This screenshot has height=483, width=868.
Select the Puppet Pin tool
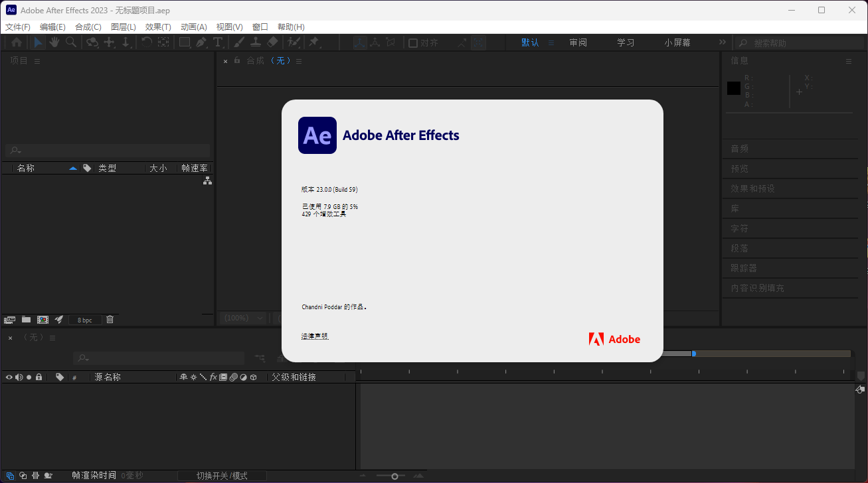pos(313,42)
